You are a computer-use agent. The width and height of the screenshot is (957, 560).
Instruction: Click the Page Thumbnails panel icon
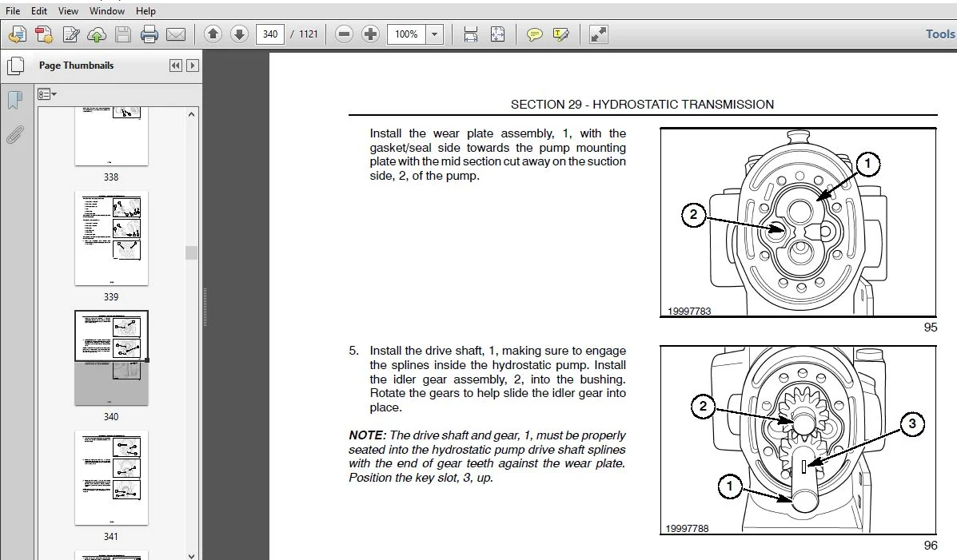15,66
